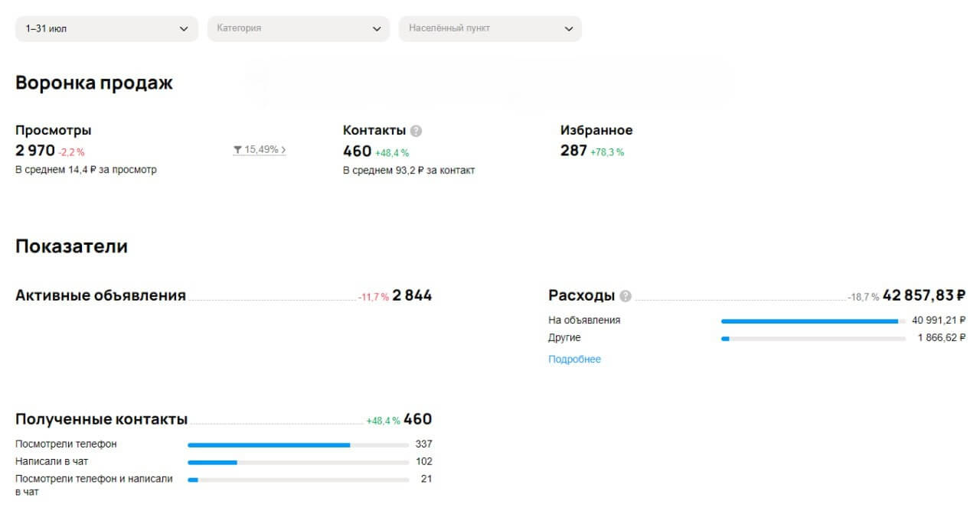Click the Посмотрели телефон contact bar
Viewport: 980px width, 514px height.
tap(299, 445)
